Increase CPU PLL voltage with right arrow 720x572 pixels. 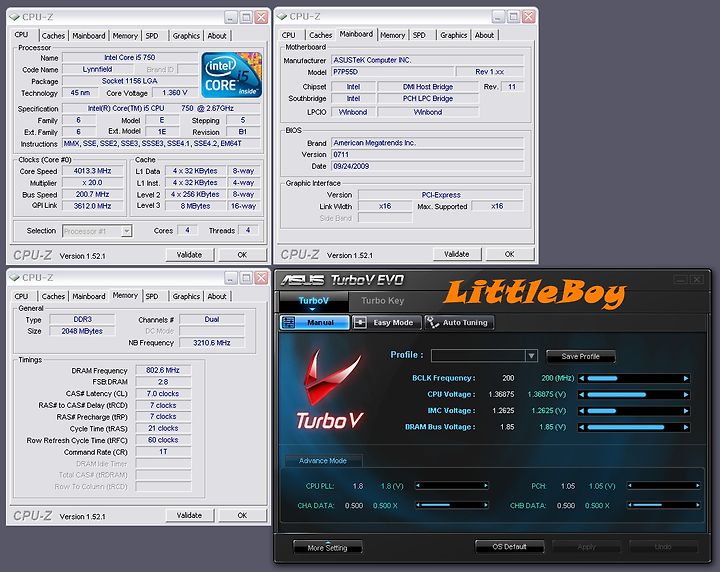(x=485, y=485)
